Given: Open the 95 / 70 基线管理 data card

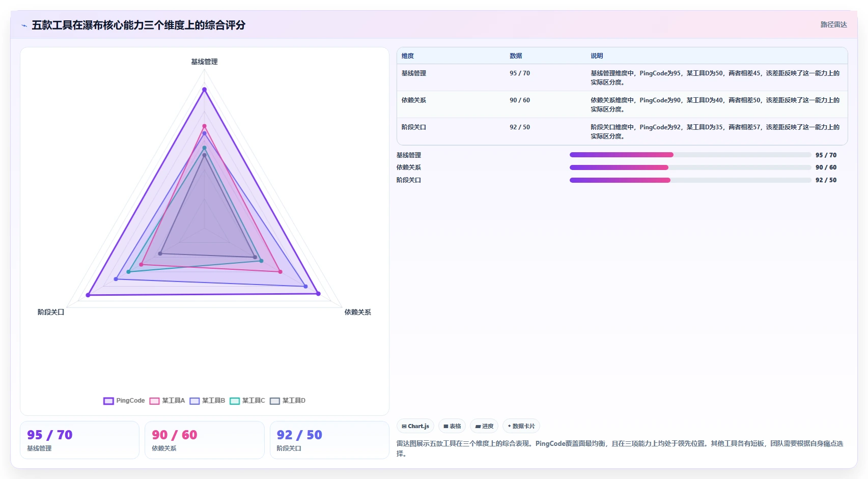Looking at the screenshot, I should (79, 440).
